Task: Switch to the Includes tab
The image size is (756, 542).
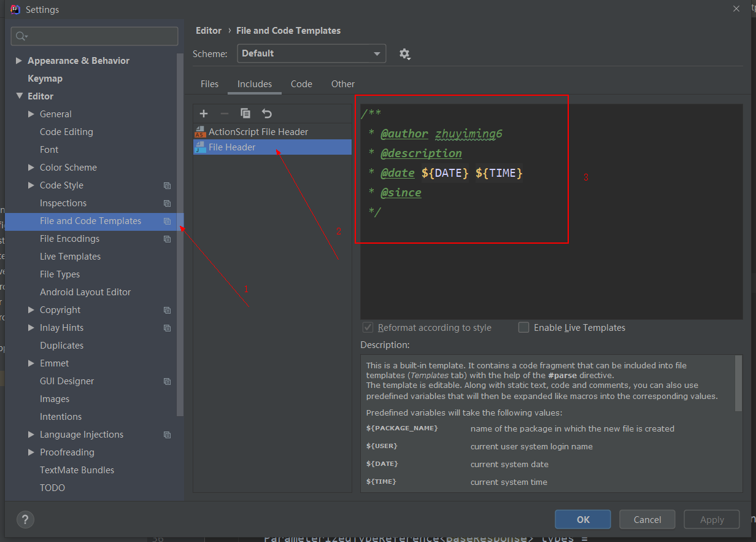Action: point(255,84)
